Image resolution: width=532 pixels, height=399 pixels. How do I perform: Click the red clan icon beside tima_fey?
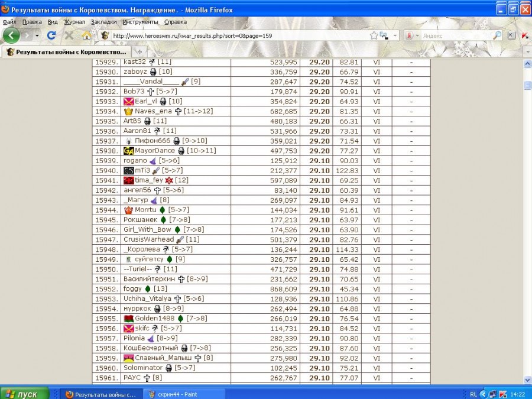[x=129, y=180]
